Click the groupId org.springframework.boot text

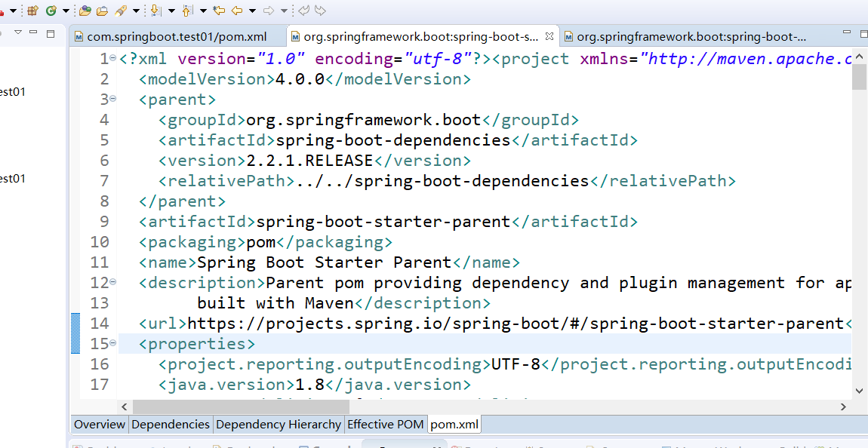365,119
